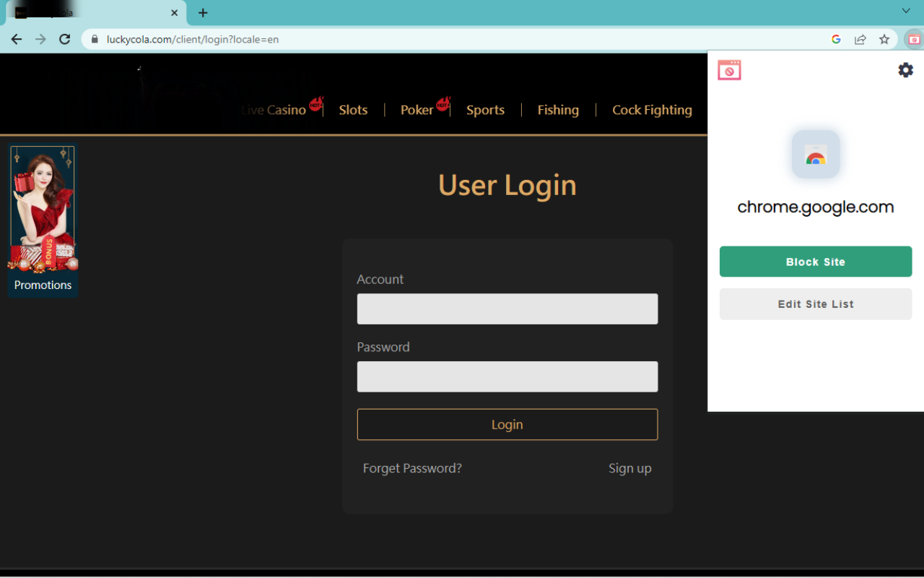Select the address bar URL text
Screen dimensions: 924x578
pyautogui.click(x=193, y=39)
